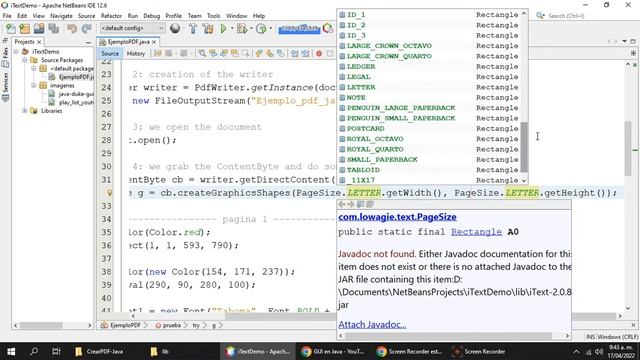Close the Projects panel tab
The height and width of the screenshot is (360, 640).
[39, 42]
